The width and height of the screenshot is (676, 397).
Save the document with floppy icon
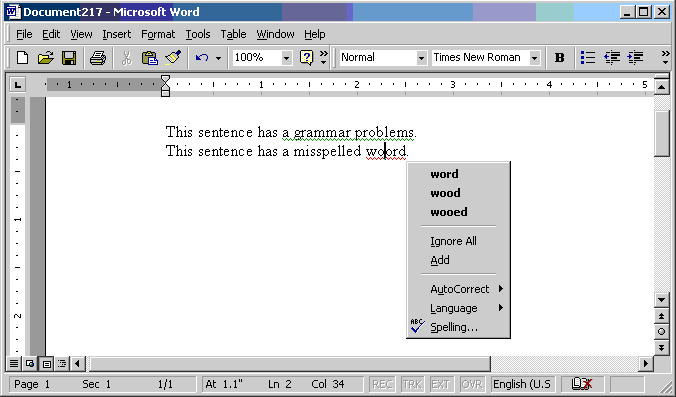69,57
